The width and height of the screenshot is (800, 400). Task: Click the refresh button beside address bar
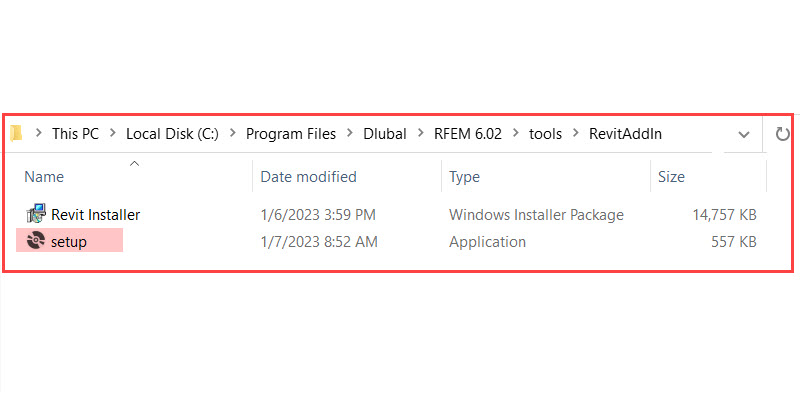point(782,133)
